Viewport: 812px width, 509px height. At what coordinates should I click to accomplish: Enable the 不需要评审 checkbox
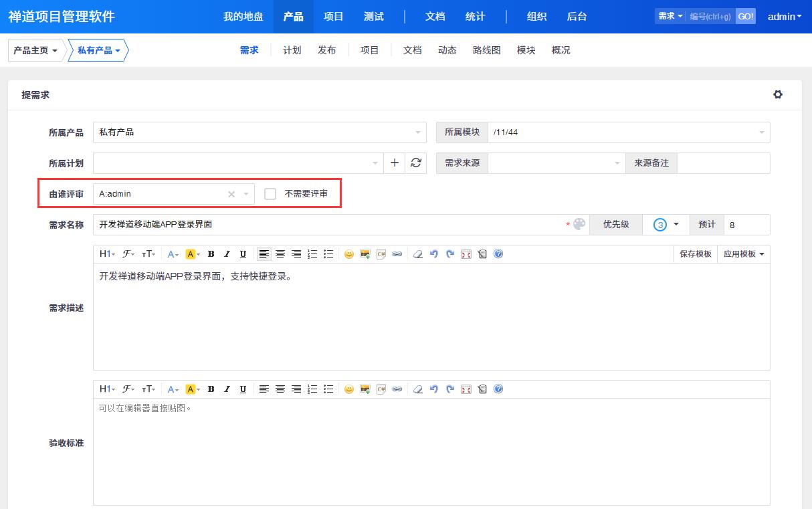[x=270, y=193]
